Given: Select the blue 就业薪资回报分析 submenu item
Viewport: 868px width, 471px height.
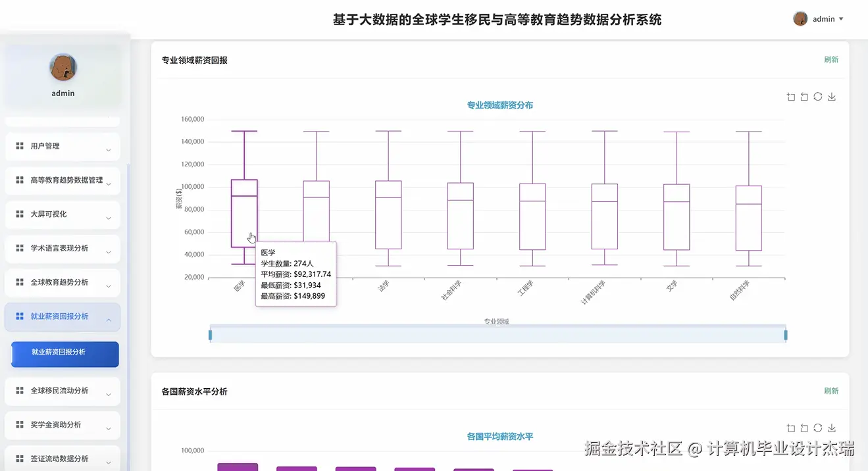Looking at the screenshot, I should click(x=65, y=354).
